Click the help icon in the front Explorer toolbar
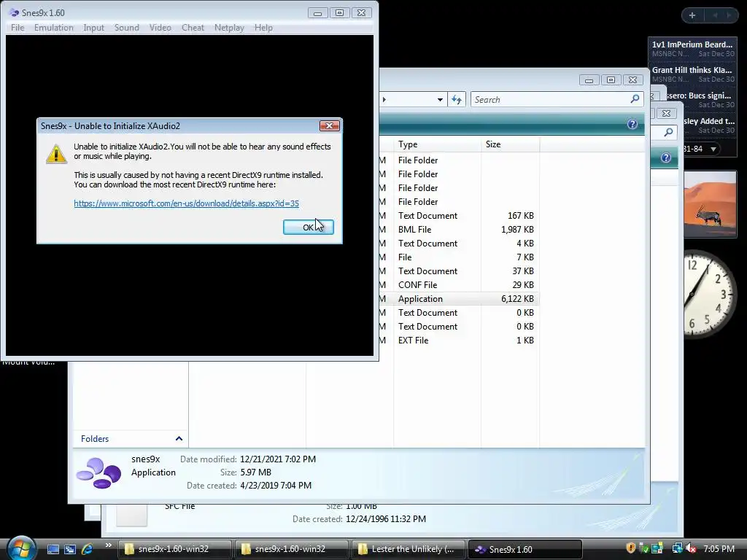The image size is (747, 560). 632,124
